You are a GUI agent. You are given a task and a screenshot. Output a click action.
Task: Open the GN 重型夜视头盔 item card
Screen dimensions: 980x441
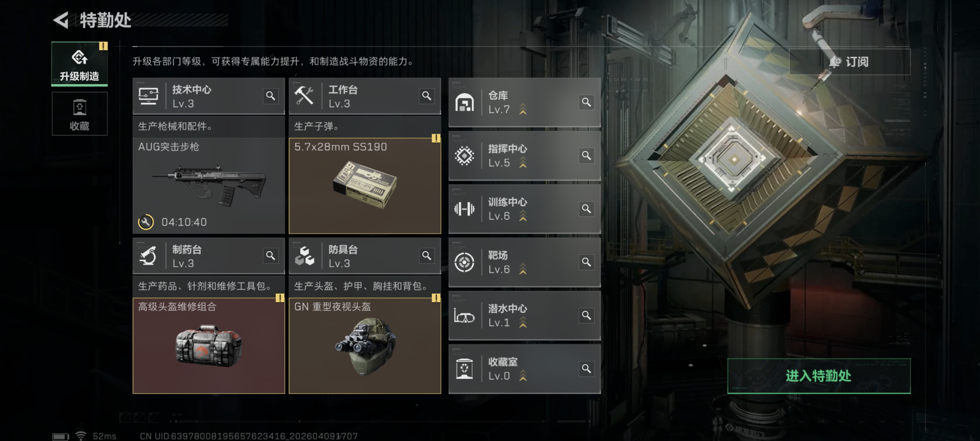click(365, 346)
